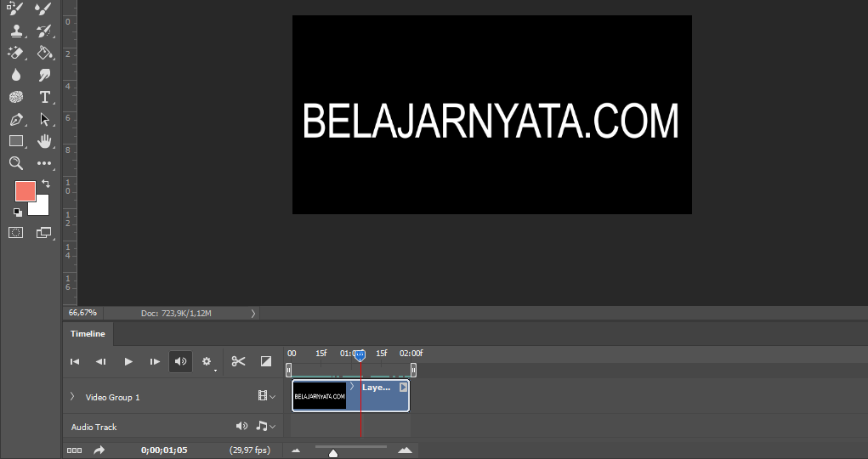Click the Video Group 1 label
868x459 pixels.
[x=112, y=397]
